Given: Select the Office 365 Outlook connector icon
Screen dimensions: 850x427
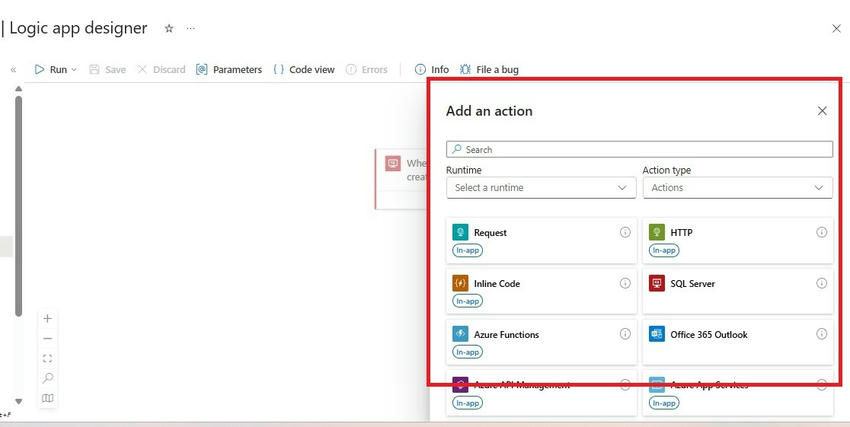Looking at the screenshot, I should (656, 334).
